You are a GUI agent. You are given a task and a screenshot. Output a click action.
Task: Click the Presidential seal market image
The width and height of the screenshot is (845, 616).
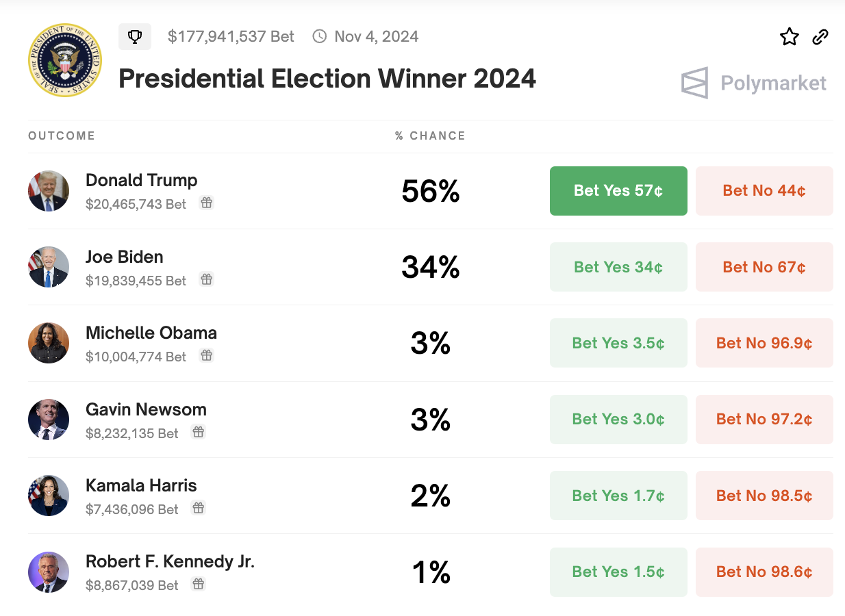(65, 60)
